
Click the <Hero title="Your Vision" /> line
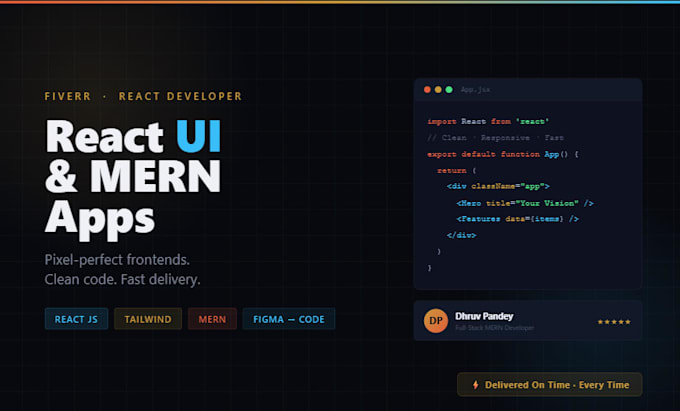click(x=525, y=203)
